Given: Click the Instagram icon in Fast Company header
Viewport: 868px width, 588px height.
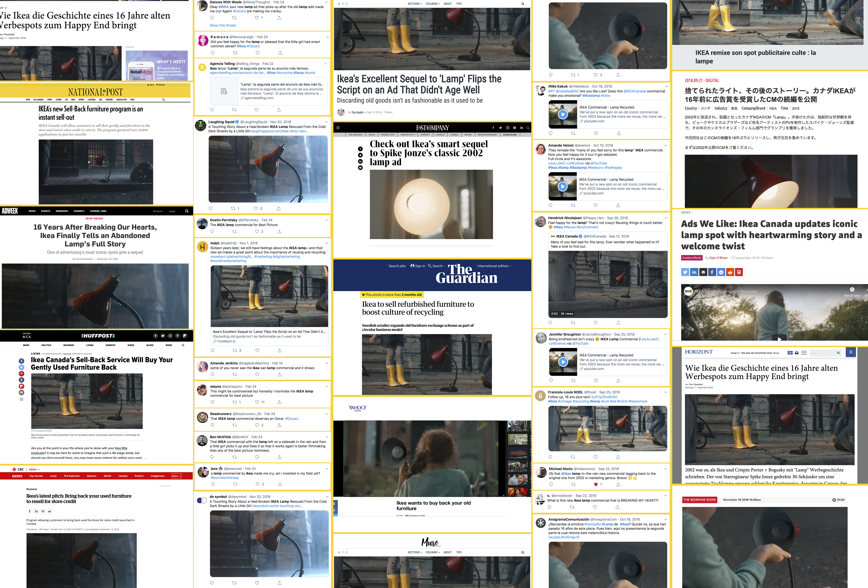Looking at the screenshot, I should [508, 128].
